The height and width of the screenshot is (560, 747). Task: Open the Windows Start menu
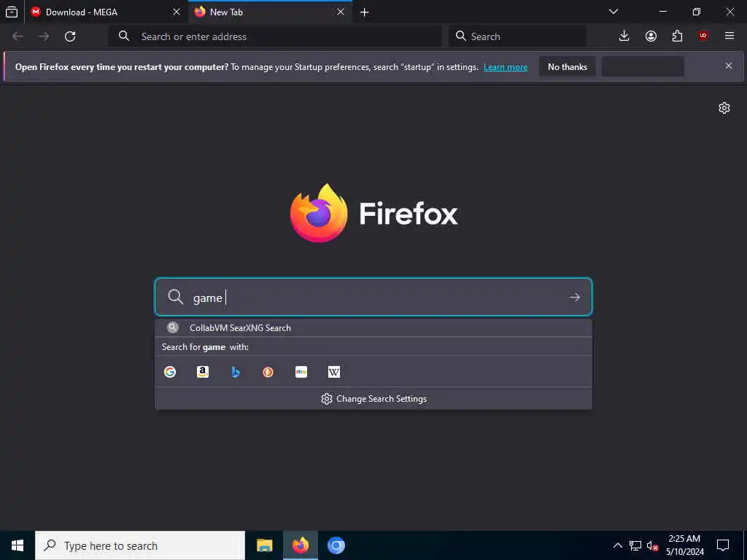[18, 545]
